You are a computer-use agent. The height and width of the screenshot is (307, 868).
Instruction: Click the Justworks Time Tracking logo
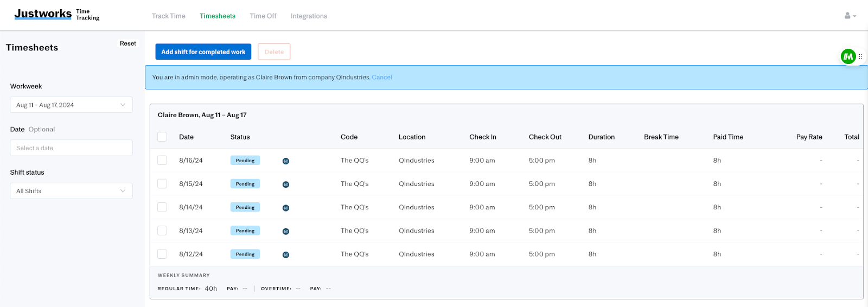pos(56,14)
